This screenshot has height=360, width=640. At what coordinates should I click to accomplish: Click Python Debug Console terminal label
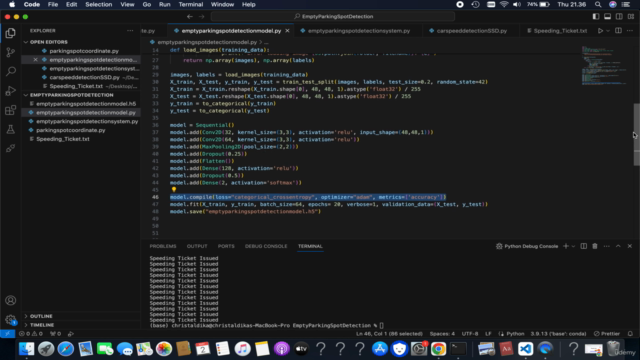click(527, 246)
